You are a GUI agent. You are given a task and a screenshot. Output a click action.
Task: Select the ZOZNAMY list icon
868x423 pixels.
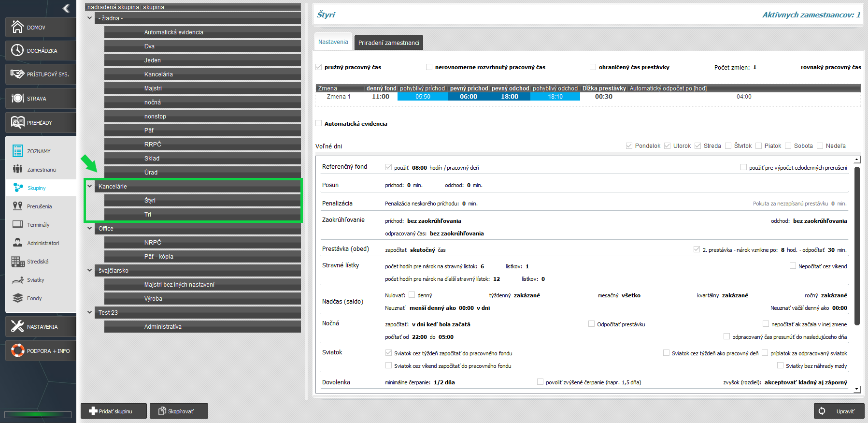(x=18, y=151)
